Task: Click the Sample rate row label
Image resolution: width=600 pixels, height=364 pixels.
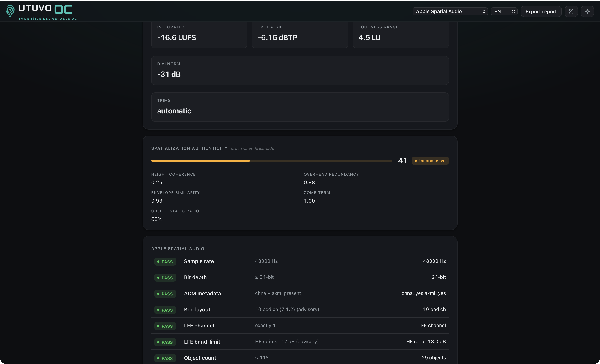Action: pos(199,261)
